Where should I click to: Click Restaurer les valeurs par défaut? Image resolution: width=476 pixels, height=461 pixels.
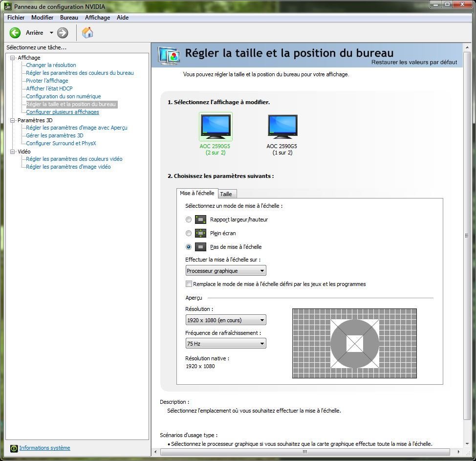(414, 62)
